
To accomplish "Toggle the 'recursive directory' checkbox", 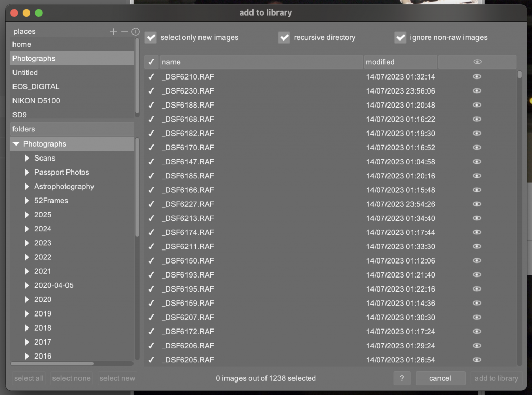I will point(284,37).
